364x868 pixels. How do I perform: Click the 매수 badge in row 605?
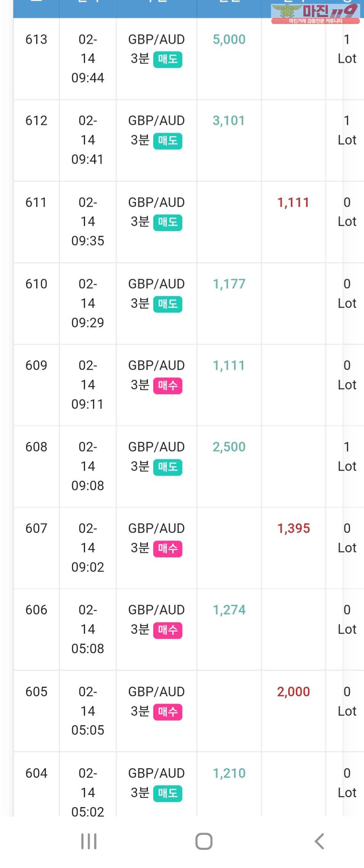(168, 711)
